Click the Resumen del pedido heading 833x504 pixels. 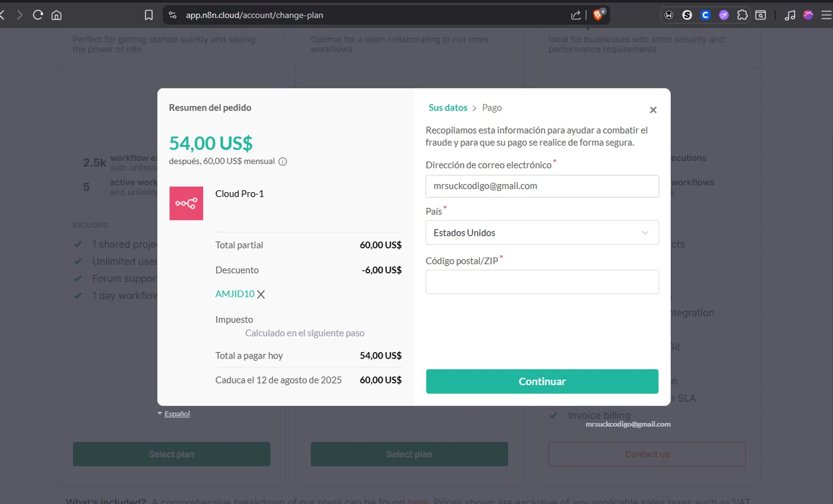[210, 108]
